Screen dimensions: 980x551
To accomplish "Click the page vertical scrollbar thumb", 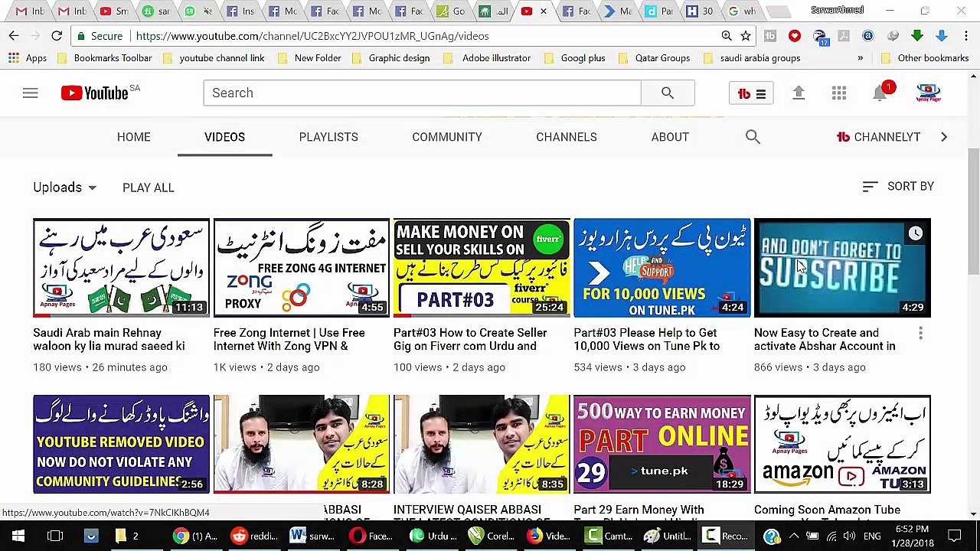I will tap(973, 211).
